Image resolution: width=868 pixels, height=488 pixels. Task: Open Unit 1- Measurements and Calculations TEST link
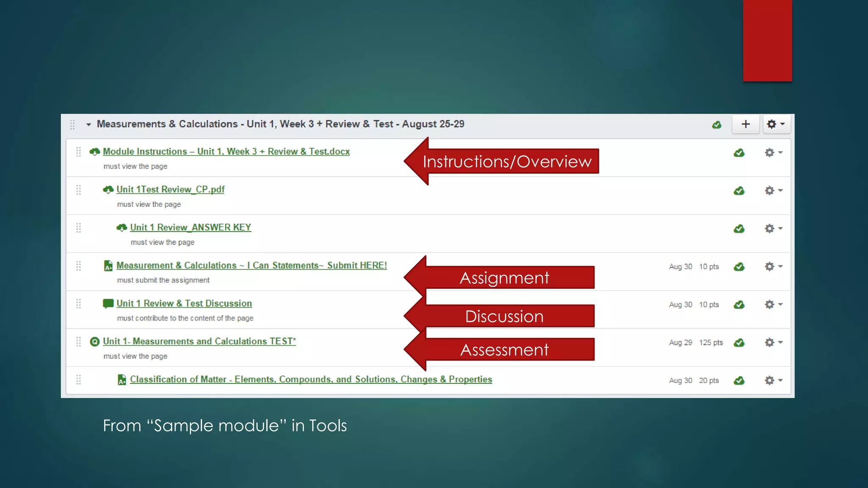(199, 341)
